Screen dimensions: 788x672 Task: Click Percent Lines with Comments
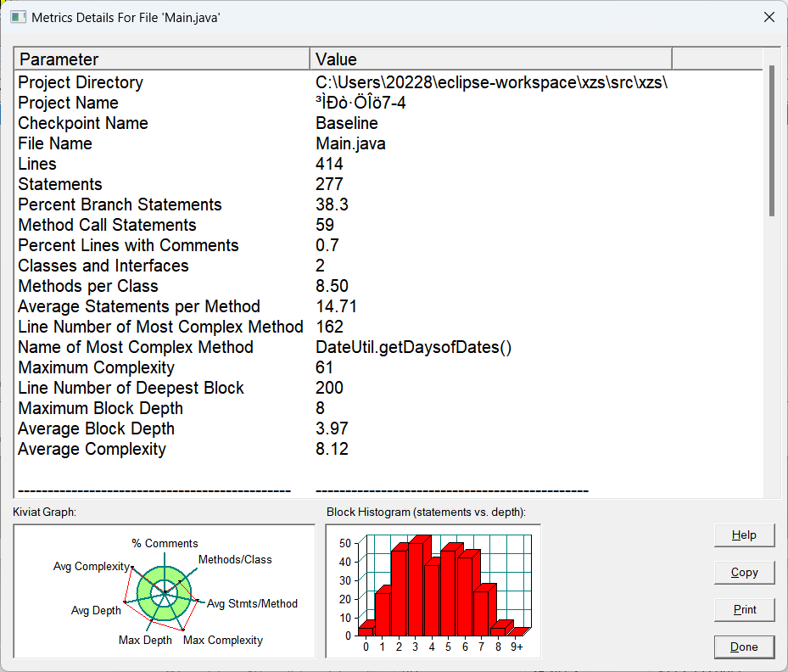128,245
